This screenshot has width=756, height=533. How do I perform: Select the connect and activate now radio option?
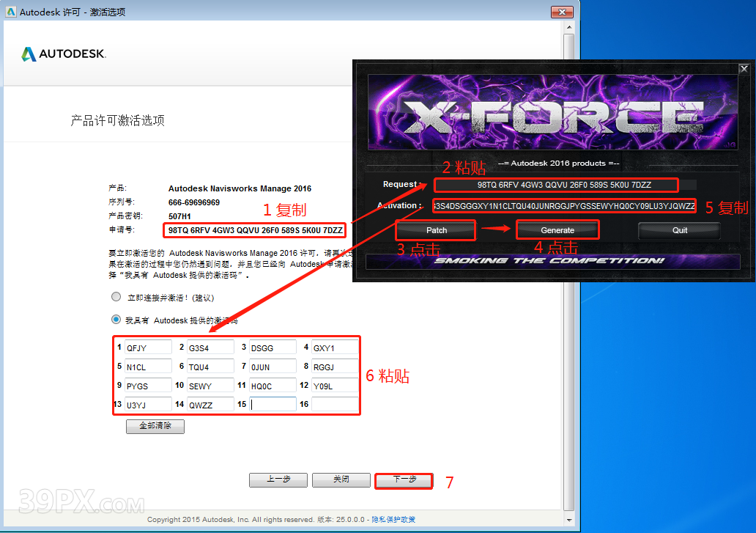116,298
